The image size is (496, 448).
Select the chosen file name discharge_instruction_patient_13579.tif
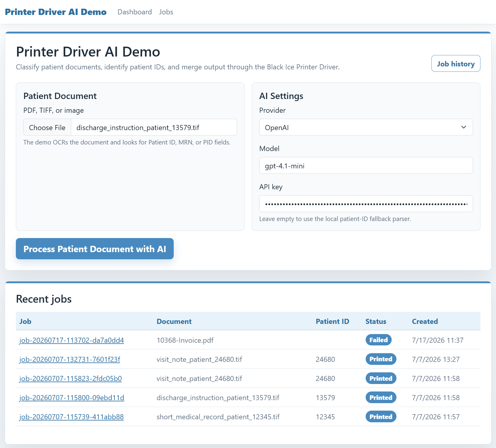pyautogui.click(x=138, y=127)
